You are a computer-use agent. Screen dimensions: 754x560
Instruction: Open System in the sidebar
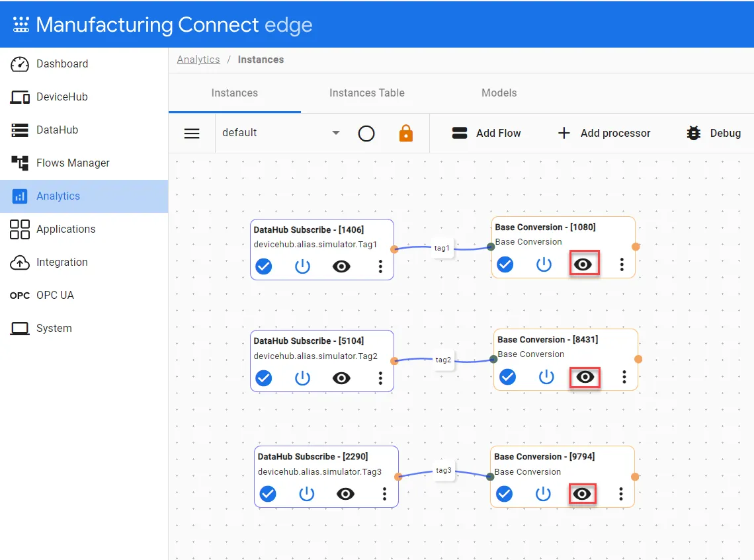(x=84, y=329)
